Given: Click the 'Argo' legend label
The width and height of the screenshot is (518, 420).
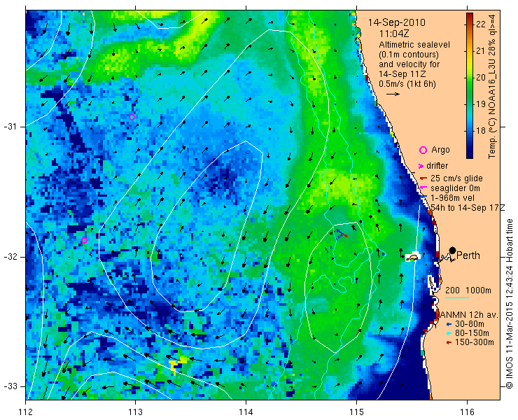Looking at the screenshot, I should (440, 150).
